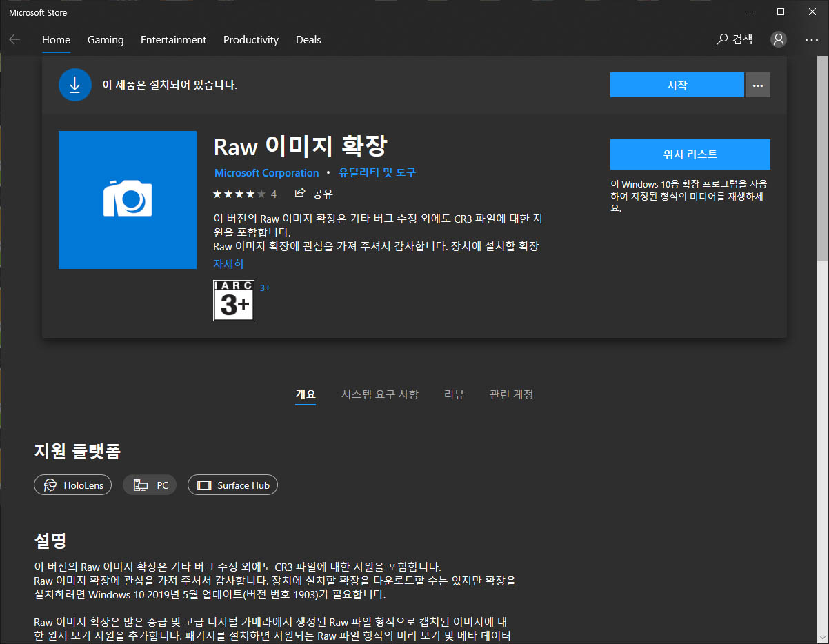The image size is (829, 644).
Task: Select the 개요 section tab
Action: click(306, 394)
